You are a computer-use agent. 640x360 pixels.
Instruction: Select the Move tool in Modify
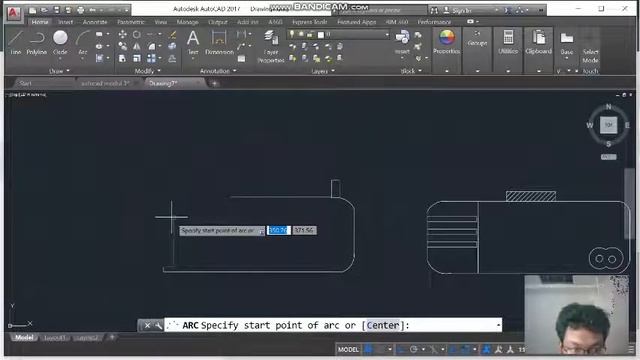[x=122, y=35]
